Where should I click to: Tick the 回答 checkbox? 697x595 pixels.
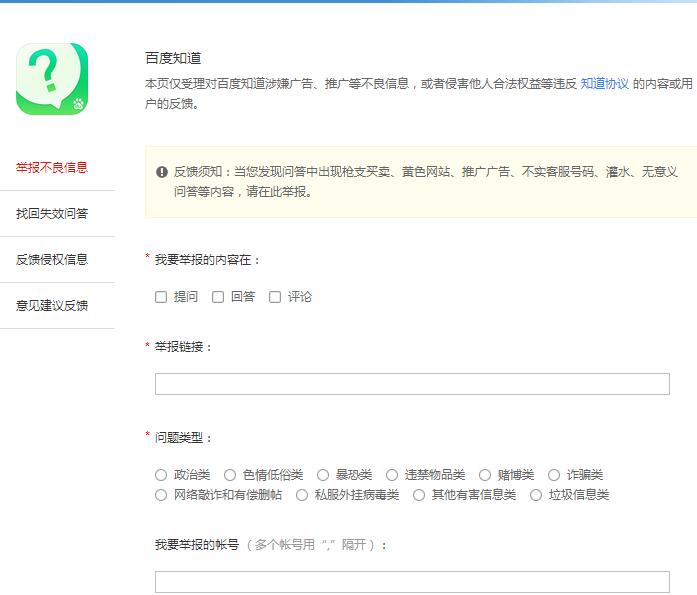click(x=218, y=297)
